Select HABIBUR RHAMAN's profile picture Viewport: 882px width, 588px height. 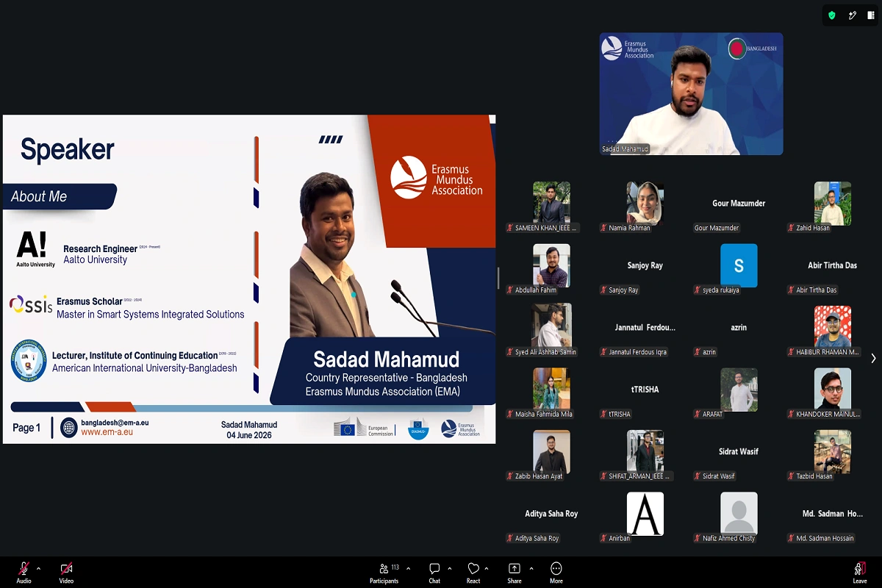[x=833, y=327]
